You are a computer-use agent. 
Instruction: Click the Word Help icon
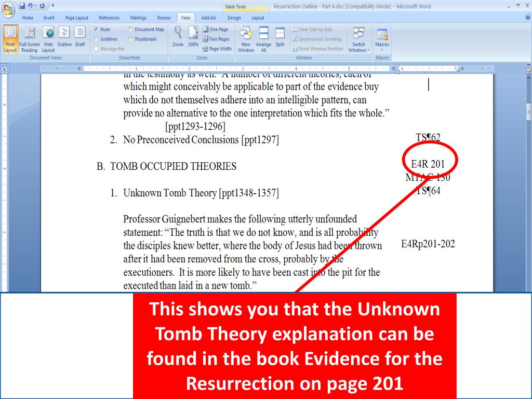click(x=528, y=17)
